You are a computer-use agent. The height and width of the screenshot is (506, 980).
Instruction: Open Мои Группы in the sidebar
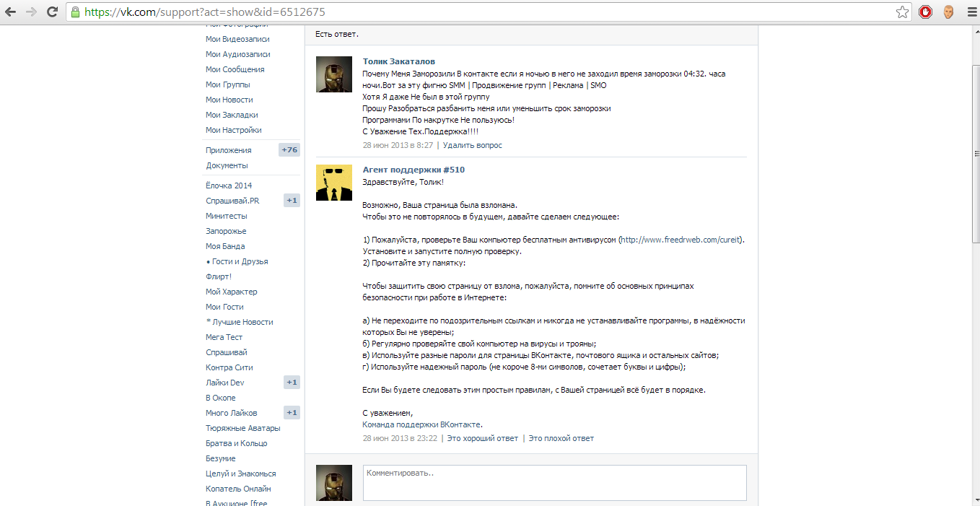tap(228, 84)
